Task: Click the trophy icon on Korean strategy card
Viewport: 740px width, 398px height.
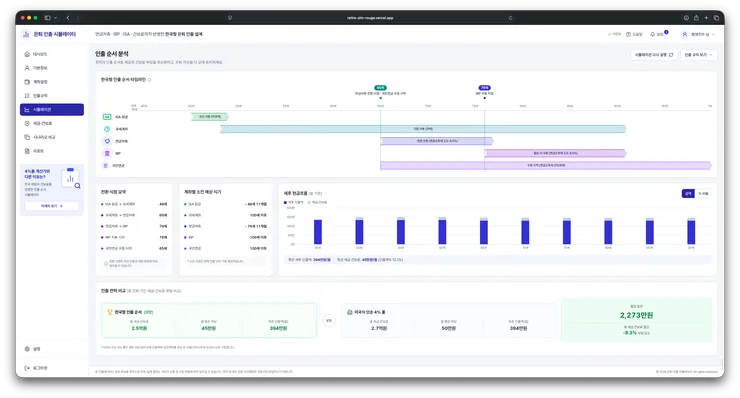Action: (x=110, y=312)
